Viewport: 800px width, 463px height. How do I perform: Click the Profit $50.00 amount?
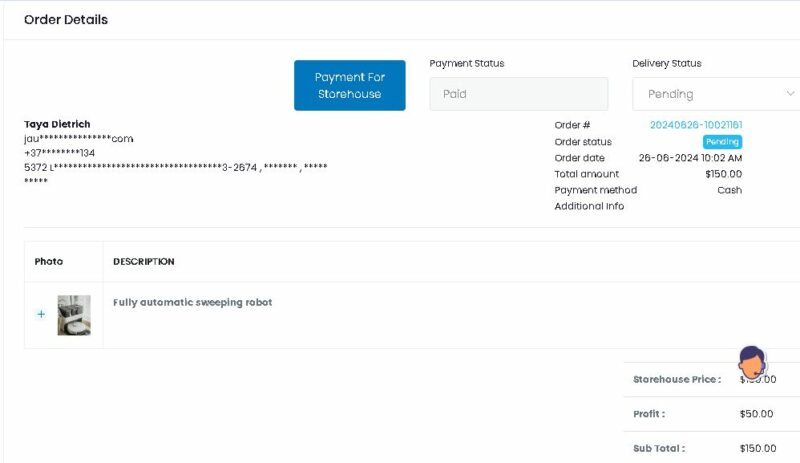pyautogui.click(x=756, y=414)
